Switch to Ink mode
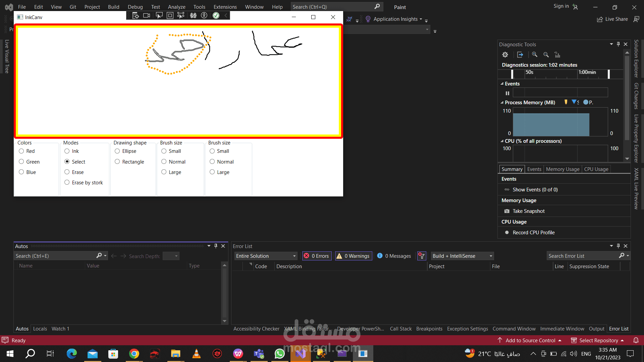Viewport: 644px width, 362px height. [x=67, y=151]
